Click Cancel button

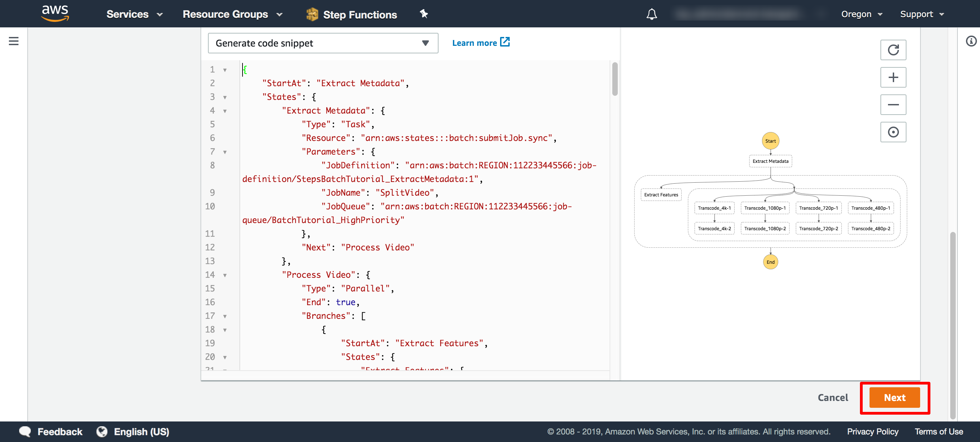coord(833,398)
